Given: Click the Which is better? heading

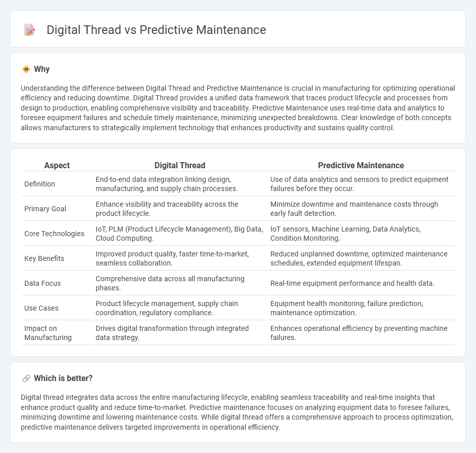Looking at the screenshot, I should 63,378.
